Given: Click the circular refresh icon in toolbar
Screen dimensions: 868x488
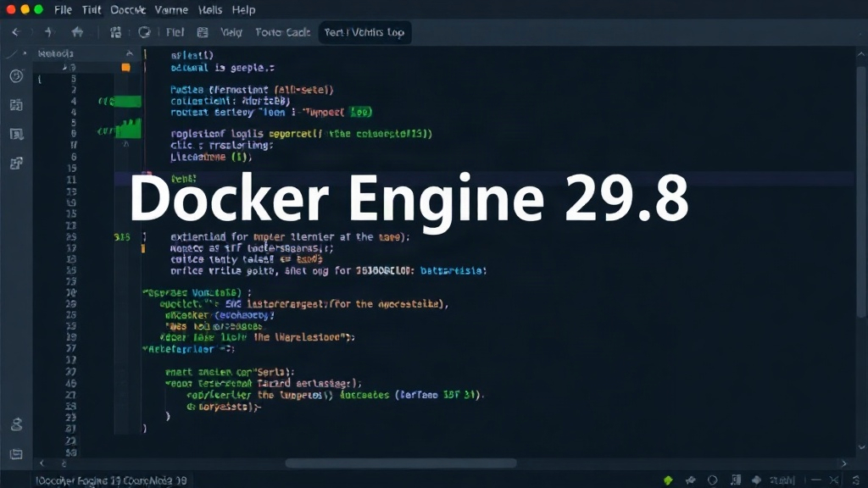Looking at the screenshot, I should click(x=144, y=33).
